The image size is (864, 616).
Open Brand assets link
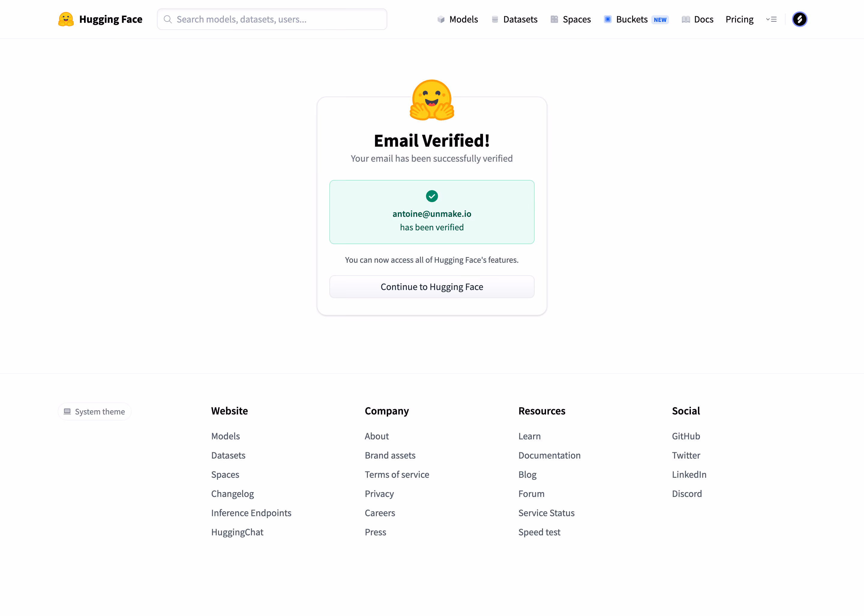[x=390, y=455]
